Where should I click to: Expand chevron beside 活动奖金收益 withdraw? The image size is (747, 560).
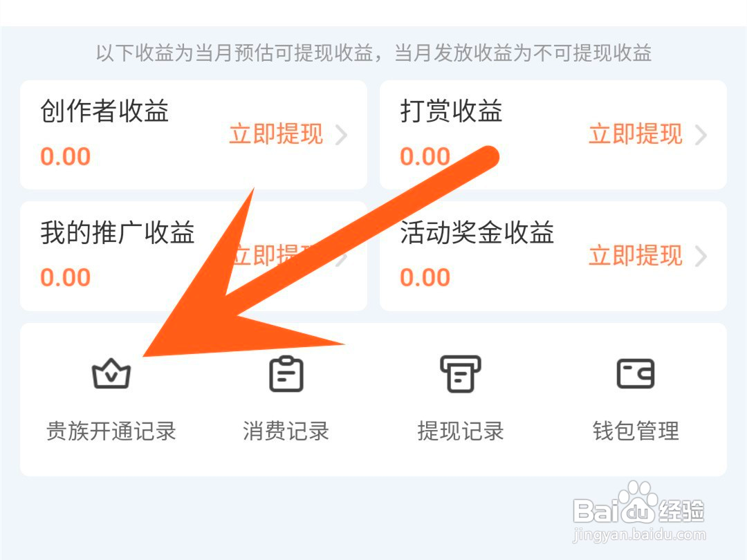pos(701,256)
